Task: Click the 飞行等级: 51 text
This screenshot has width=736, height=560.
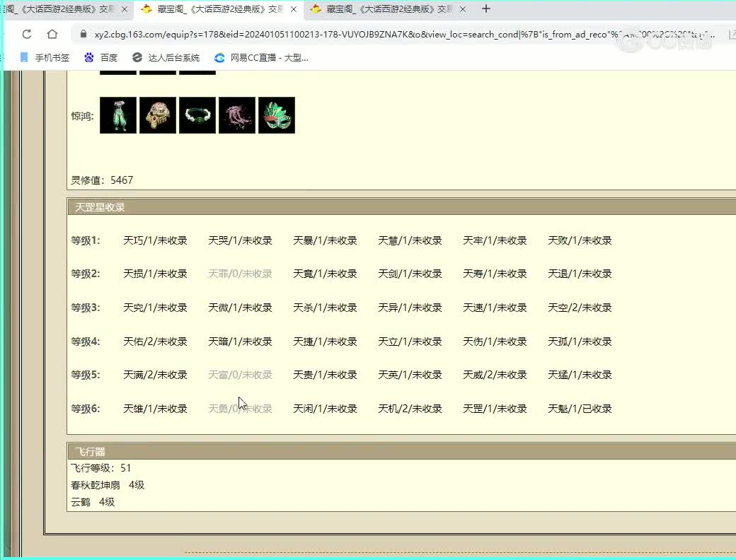Action: tap(101, 468)
